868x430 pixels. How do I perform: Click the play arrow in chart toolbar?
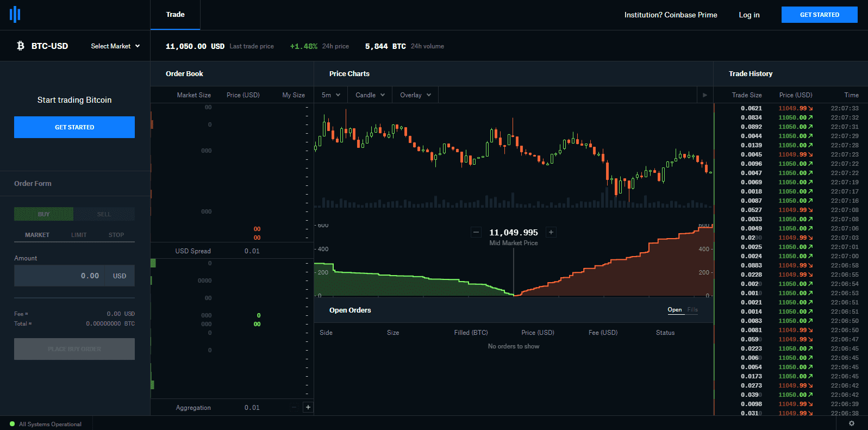(705, 95)
